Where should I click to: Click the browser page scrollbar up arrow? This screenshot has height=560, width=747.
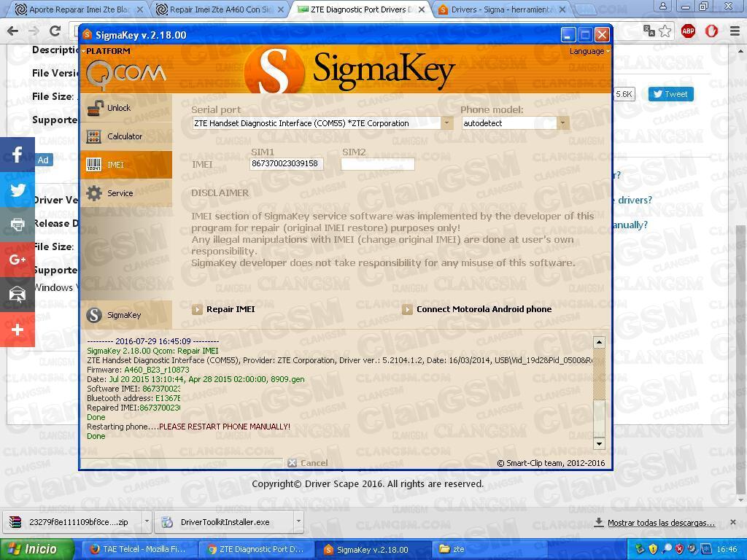742,51
